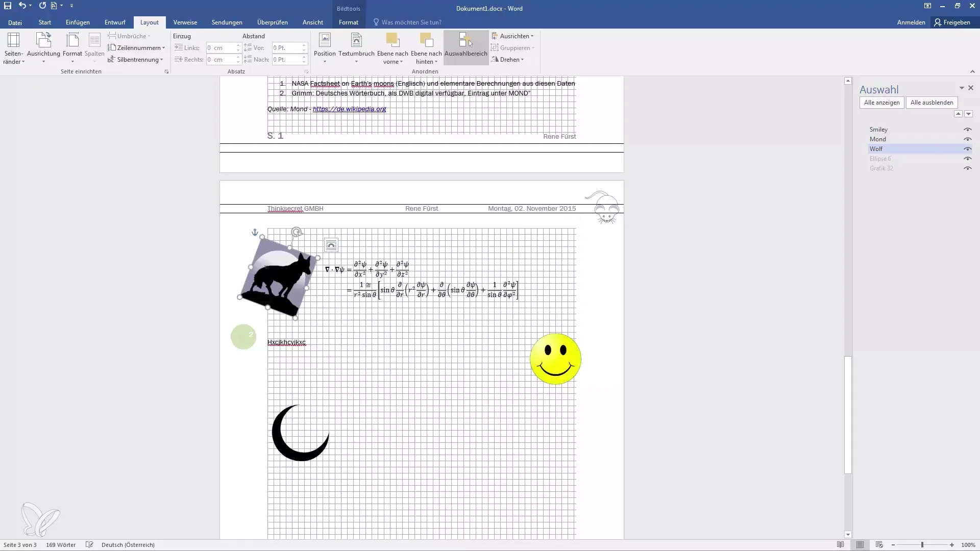Click 'Alle anzeigen' button in Auswahl panel
This screenshot has width=980, height=551.
click(881, 102)
